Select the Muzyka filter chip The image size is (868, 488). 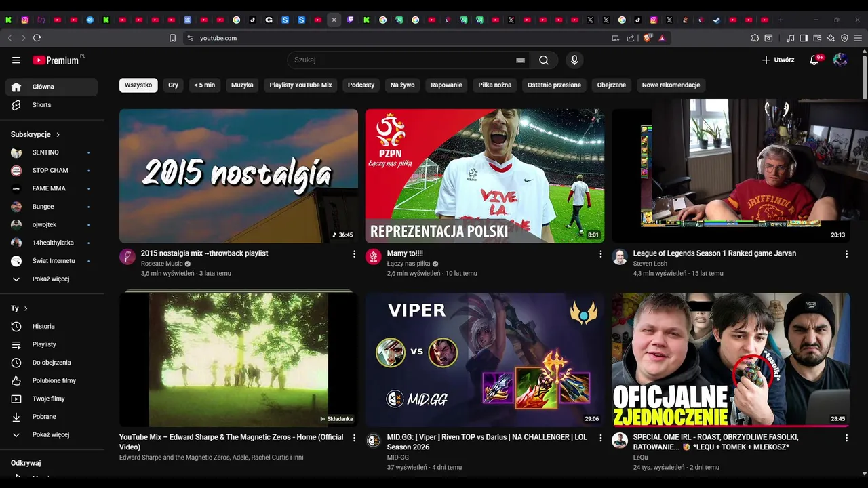[242, 85]
